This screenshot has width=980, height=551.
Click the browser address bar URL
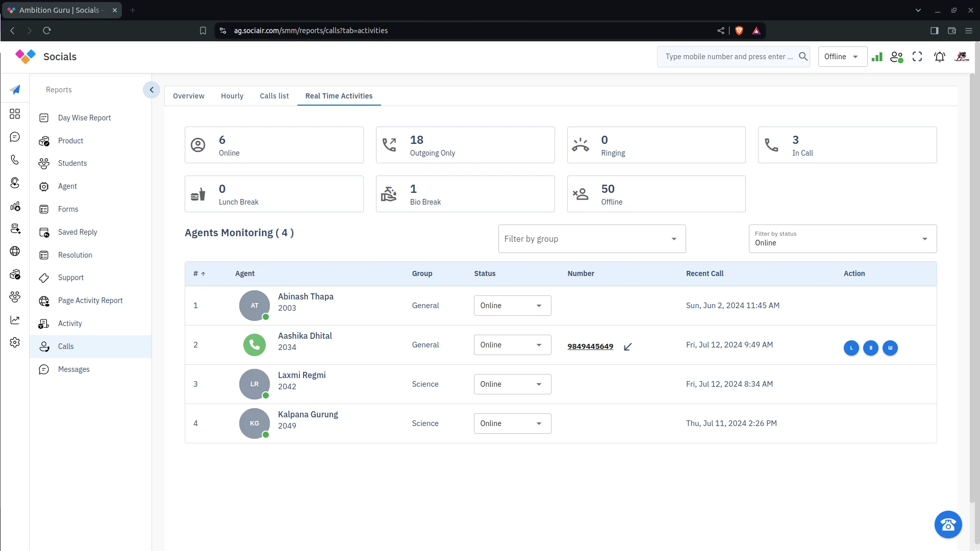click(311, 31)
